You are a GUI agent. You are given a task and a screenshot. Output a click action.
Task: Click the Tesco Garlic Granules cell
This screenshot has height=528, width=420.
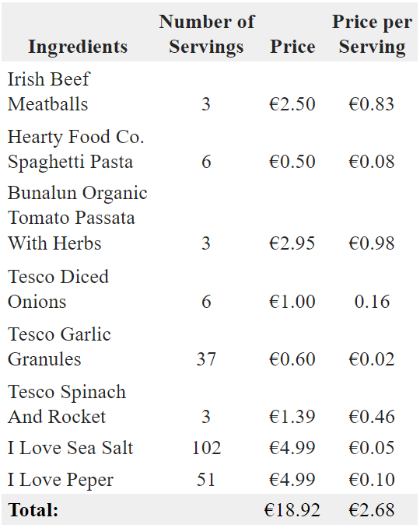click(59, 347)
